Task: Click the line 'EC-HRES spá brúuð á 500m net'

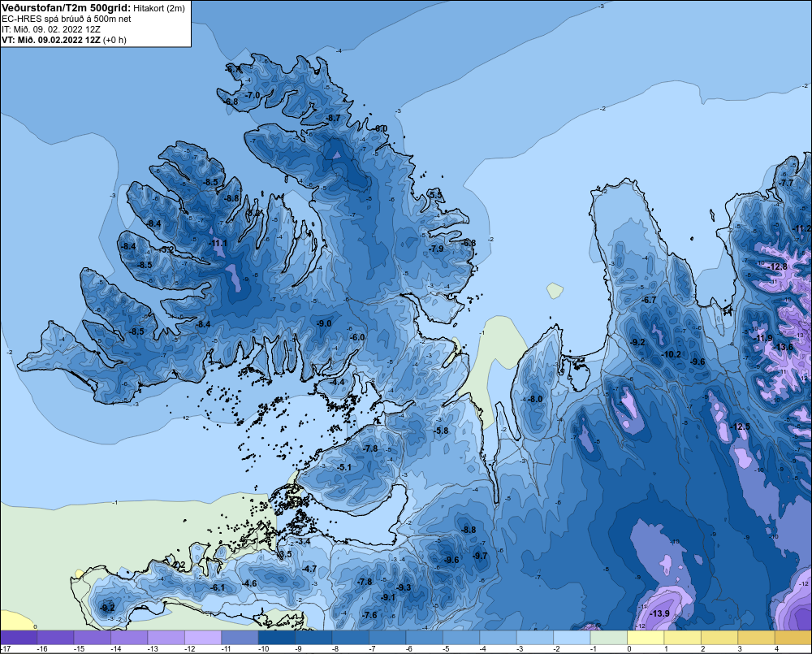Action: 67,19
